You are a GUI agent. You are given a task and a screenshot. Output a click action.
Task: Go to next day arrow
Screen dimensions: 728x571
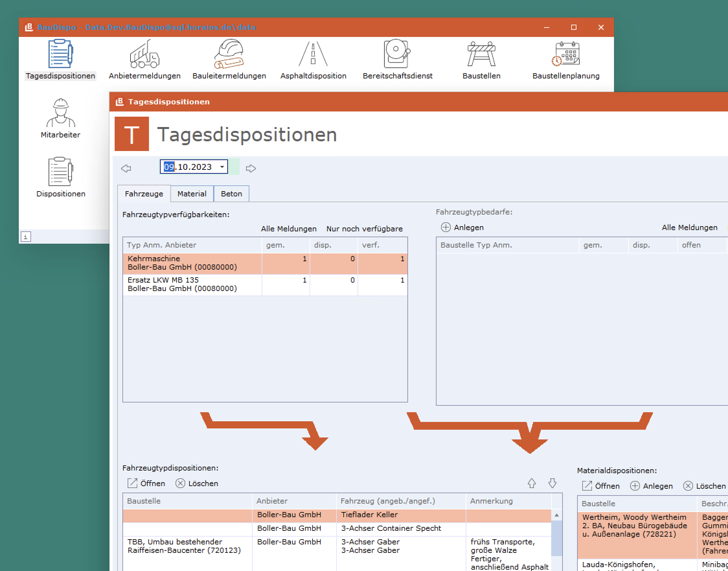251,168
